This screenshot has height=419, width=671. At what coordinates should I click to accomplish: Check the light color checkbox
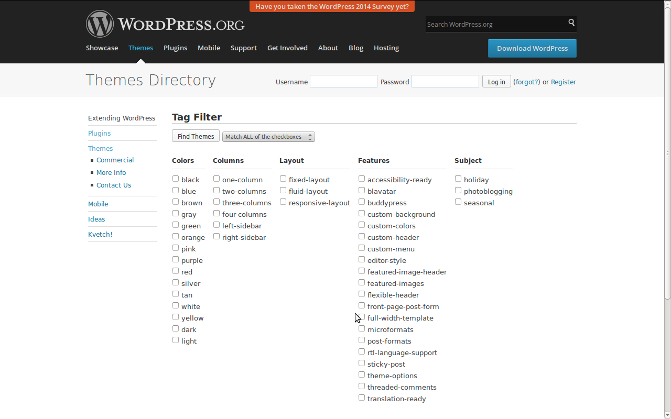tap(175, 340)
